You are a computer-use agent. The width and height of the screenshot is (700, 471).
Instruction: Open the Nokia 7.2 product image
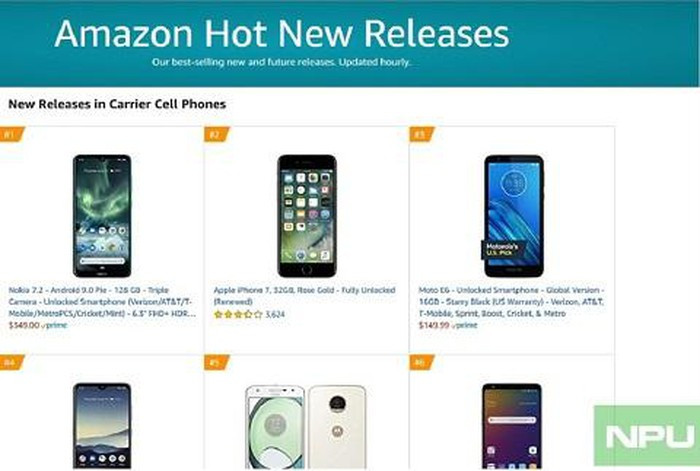pyautogui.click(x=102, y=216)
